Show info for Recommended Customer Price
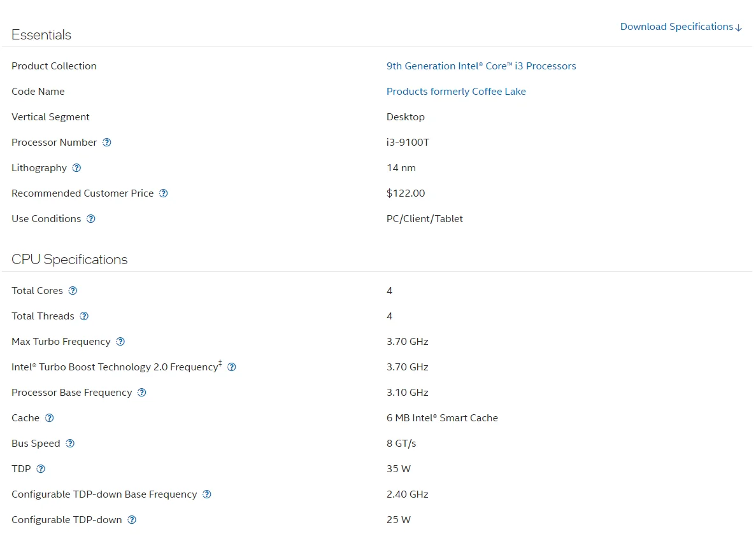 coord(163,193)
